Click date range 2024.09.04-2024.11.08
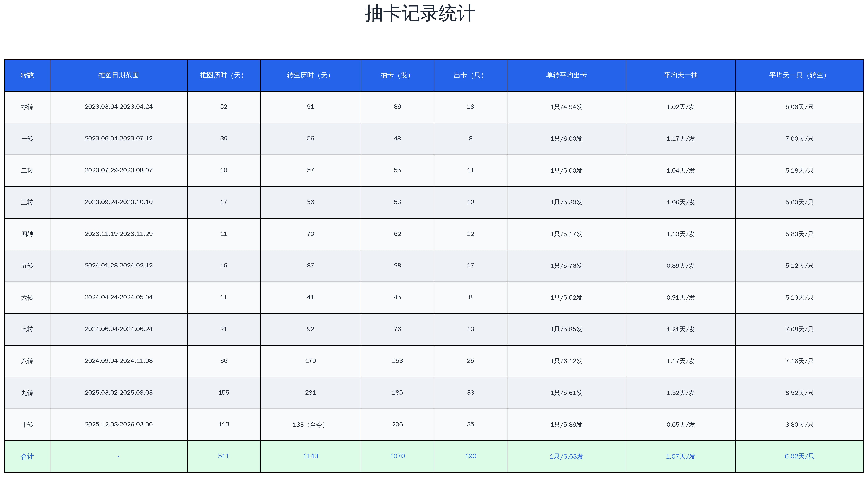This screenshot has height=499, width=868. 119,361
